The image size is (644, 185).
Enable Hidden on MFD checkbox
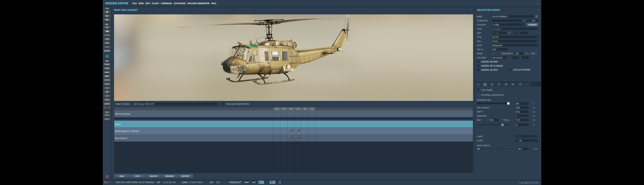click(x=478, y=70)
